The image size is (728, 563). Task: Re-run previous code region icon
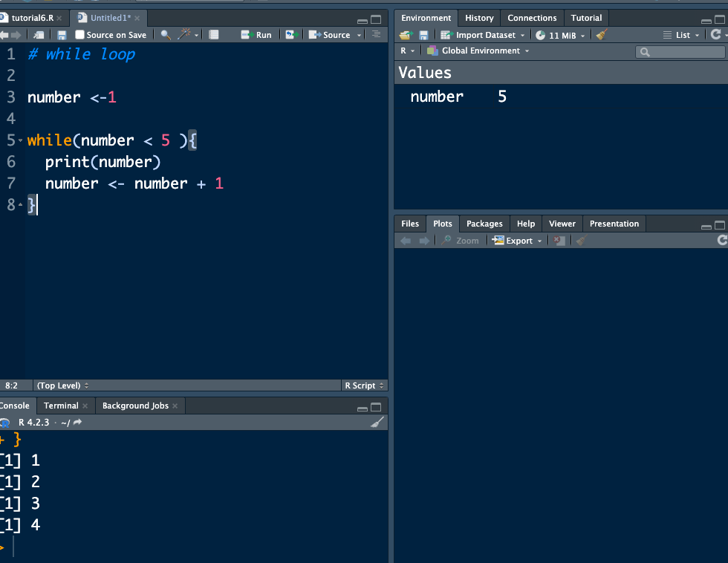click(x=292, y=35)
